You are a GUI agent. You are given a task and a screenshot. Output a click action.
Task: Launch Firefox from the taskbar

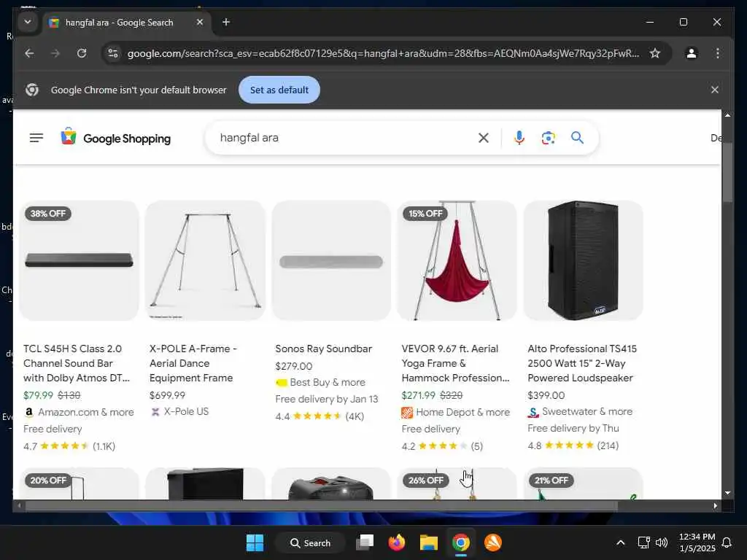396,542
